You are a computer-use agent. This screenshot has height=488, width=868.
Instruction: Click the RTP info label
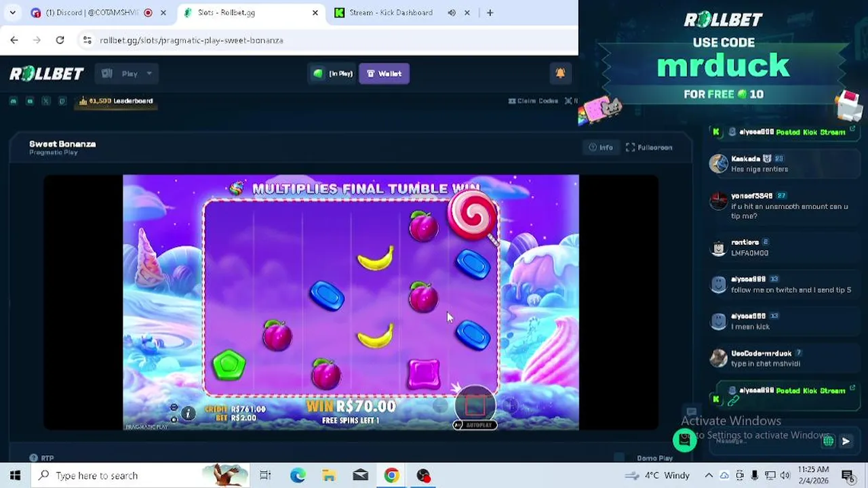tap(42, 458)
